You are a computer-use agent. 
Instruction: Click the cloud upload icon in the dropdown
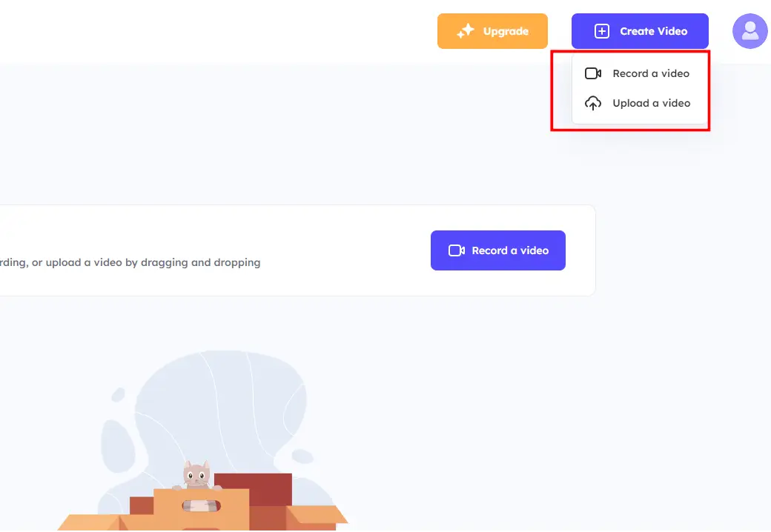click(593, 103)
